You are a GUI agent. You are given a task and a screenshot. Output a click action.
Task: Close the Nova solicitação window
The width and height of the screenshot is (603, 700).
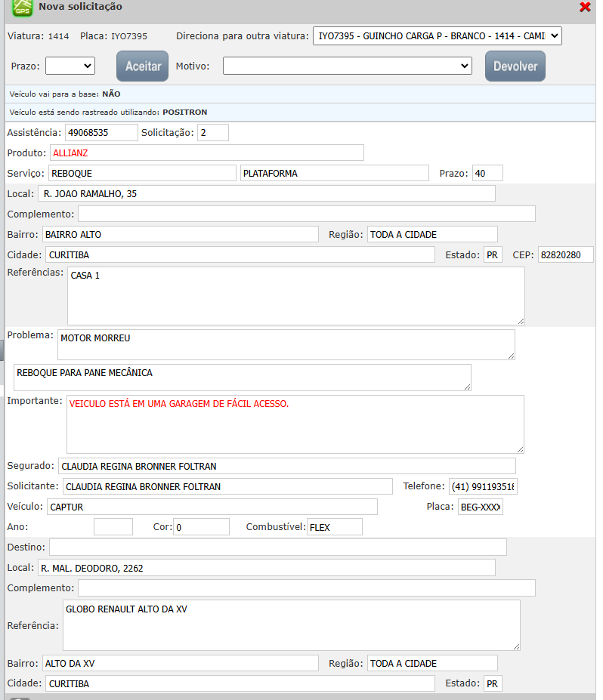pos(585,7)
